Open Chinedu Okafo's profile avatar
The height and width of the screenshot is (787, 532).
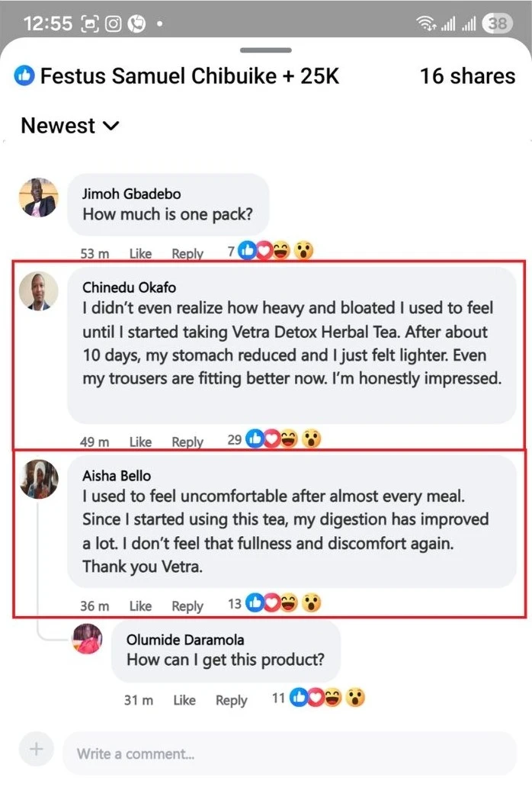[x=38, y=291]
